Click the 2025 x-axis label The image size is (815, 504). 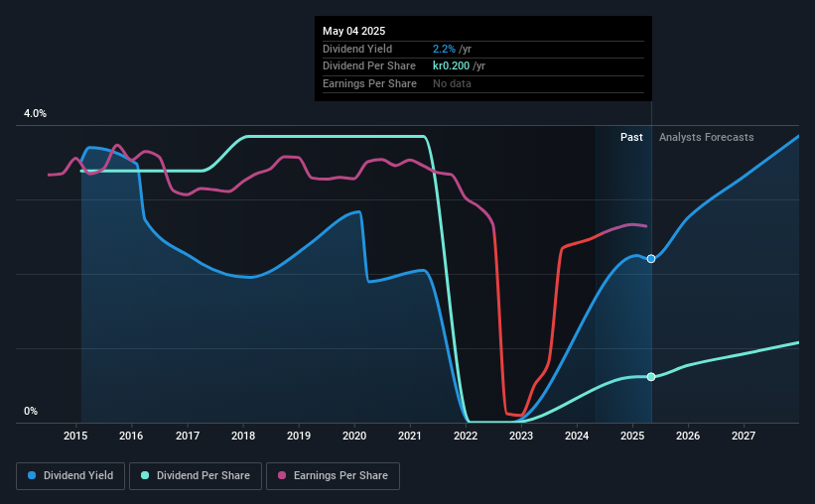[x=632, y=436]
